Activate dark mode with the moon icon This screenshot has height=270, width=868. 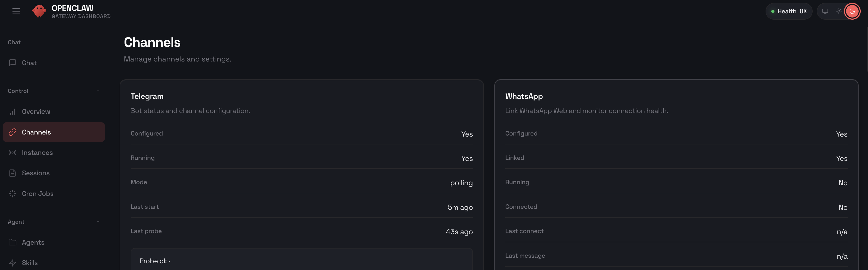[852, 11]
